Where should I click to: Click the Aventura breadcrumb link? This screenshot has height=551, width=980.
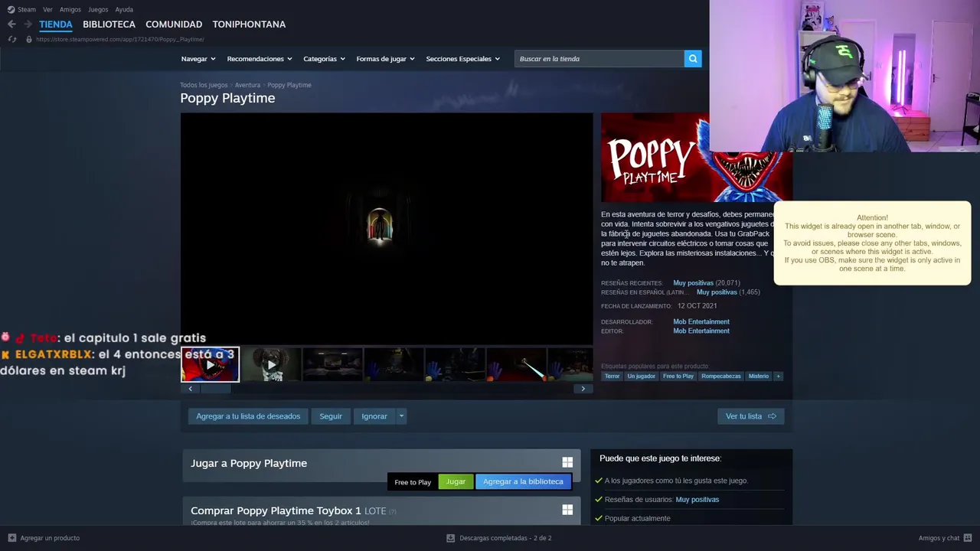coord(247,85)
